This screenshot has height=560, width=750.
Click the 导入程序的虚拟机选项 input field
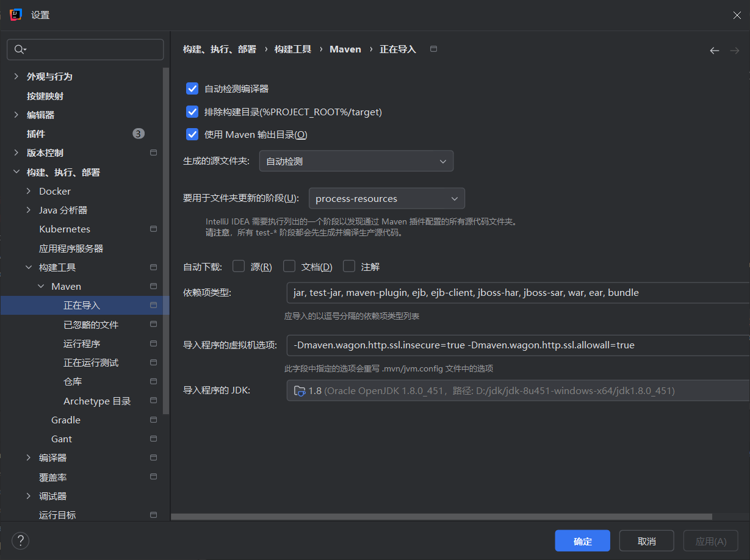[518, 345]
